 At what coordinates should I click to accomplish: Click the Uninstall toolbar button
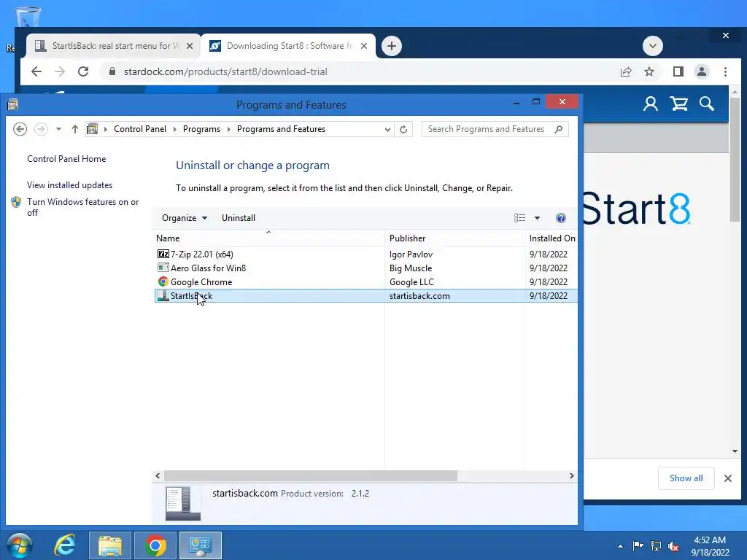[239, 218]
